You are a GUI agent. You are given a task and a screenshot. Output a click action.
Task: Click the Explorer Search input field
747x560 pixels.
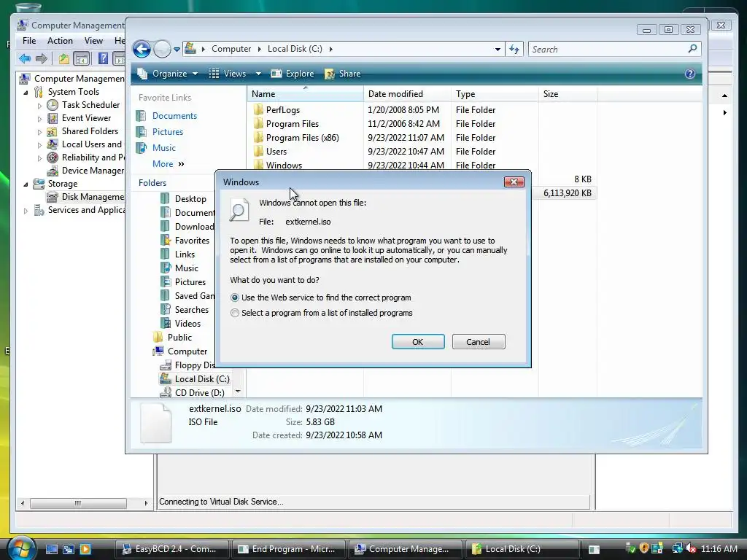(x=608, y=49)
